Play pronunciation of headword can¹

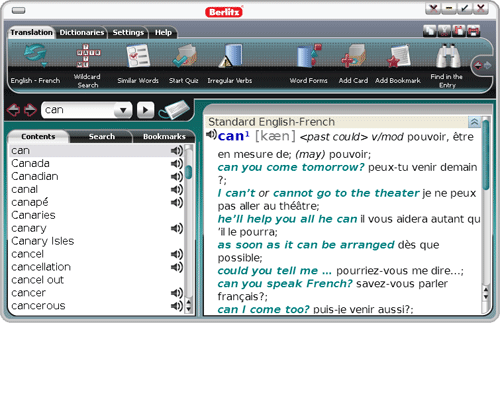tap(211, 134)
